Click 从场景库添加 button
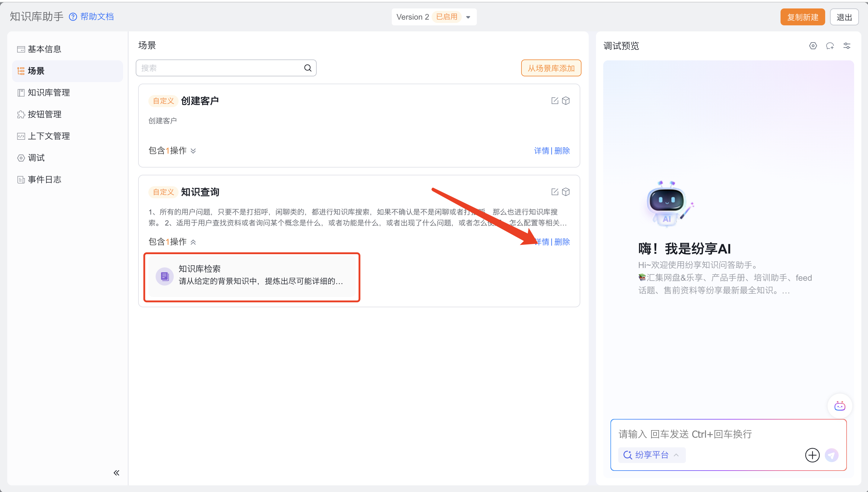The image size is (868, 492). click(551, 68)
